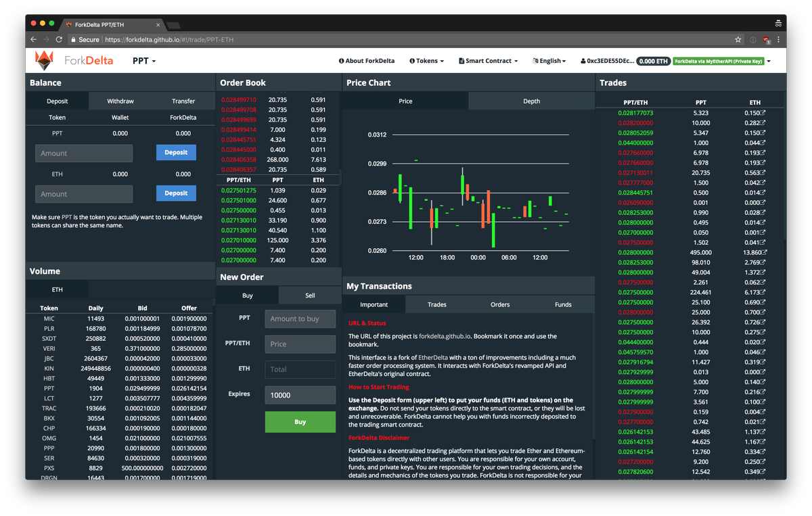This screenshot has height=516, width=812.
Task: Bookmark page with the star icon
Action: pyautogui.click(x=738, y=40)
